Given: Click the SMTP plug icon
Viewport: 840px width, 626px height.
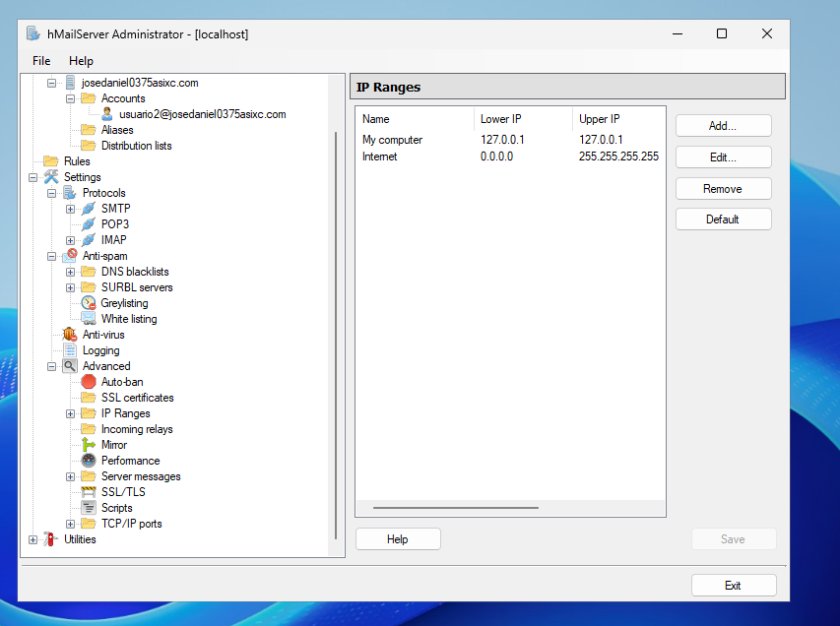Looking at the screenshot, I should [89, 209].
